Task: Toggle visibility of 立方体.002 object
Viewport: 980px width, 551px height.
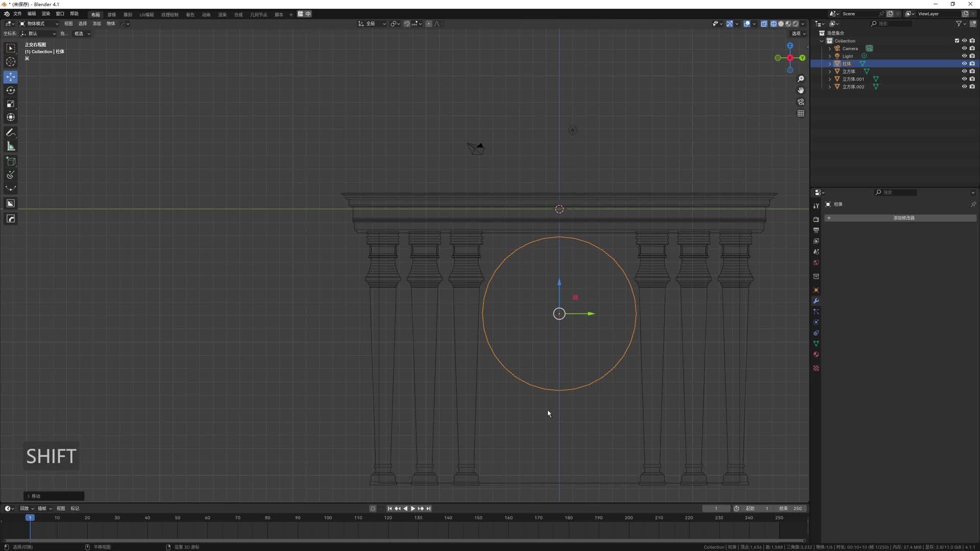Action: pyautogui.click(x=964, y=87)
